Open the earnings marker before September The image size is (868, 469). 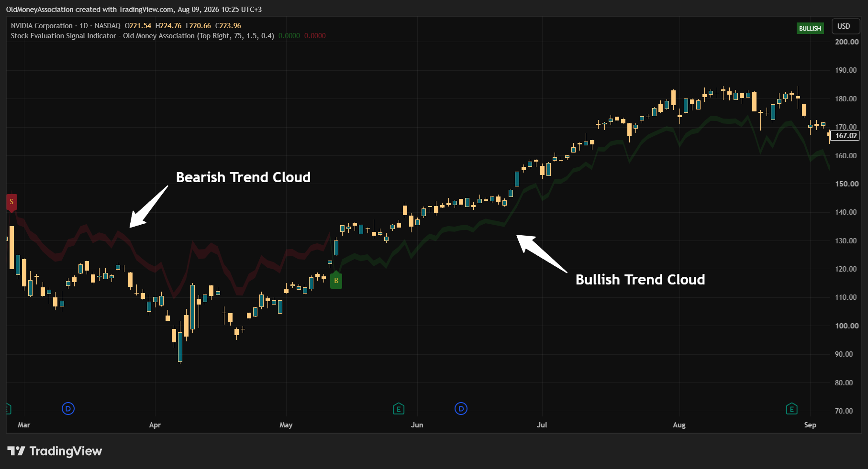(x=792, y=408)
